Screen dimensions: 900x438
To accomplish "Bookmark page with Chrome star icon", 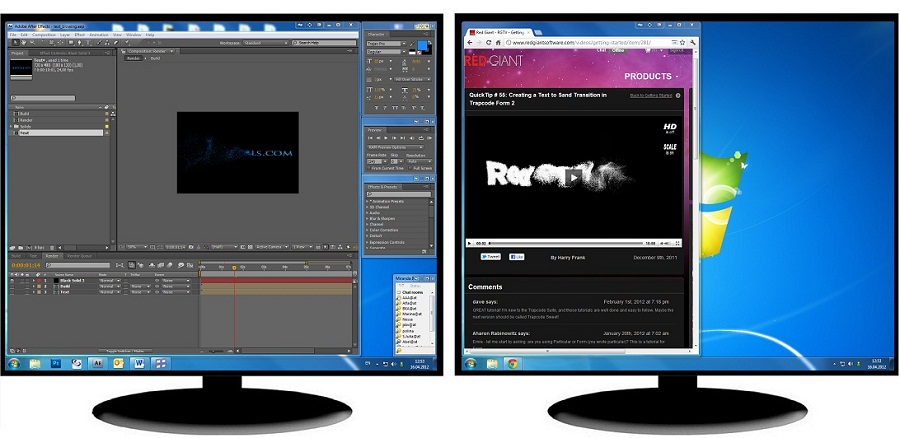I will coord(682,42).
